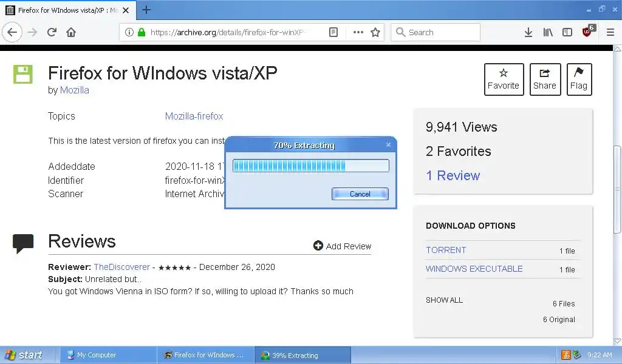This screenshot has height=364, width=622.
Task: Open the Mozilla-firefox topic link
Action: (x=194, y=116)
